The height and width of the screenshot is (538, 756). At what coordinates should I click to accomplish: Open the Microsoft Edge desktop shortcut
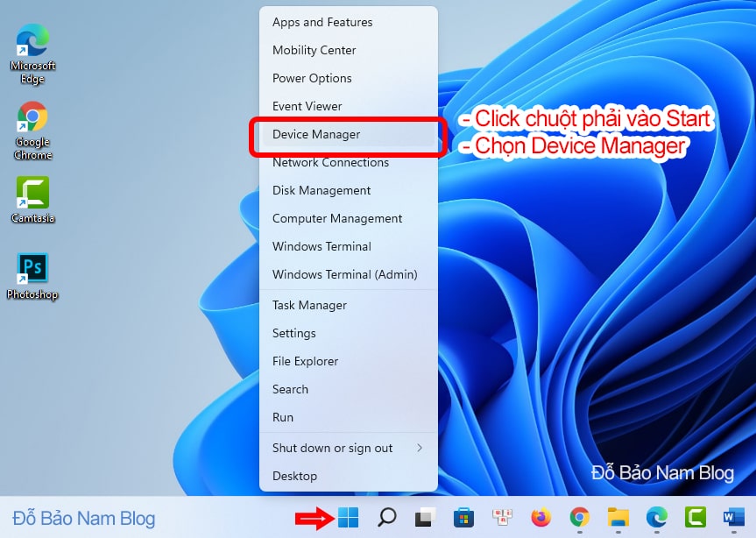tap(32, 54)
